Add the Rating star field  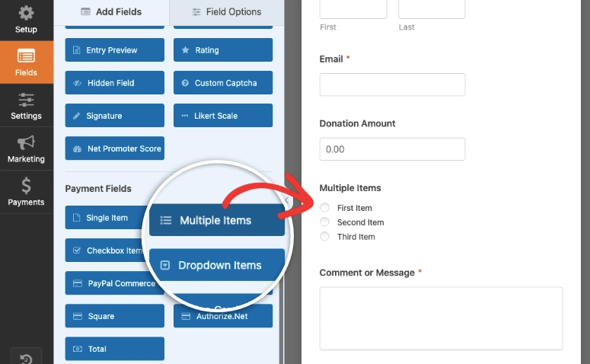(x=222, y=50)
